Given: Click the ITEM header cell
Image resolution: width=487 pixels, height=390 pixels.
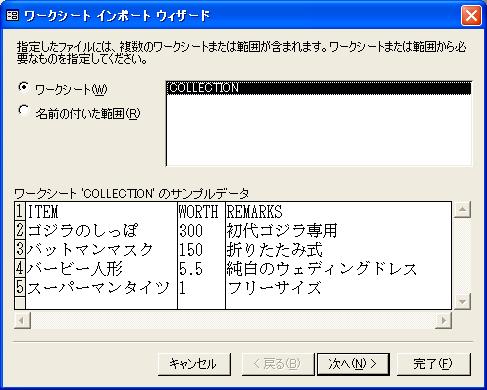Looking at the screenshot, I should coord(102,211).
